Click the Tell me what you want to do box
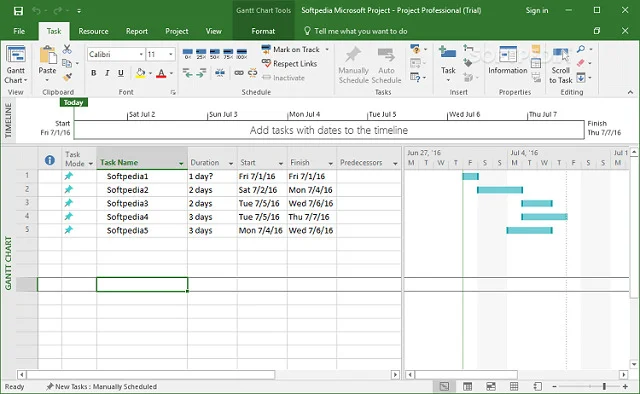 click(356, 31)
